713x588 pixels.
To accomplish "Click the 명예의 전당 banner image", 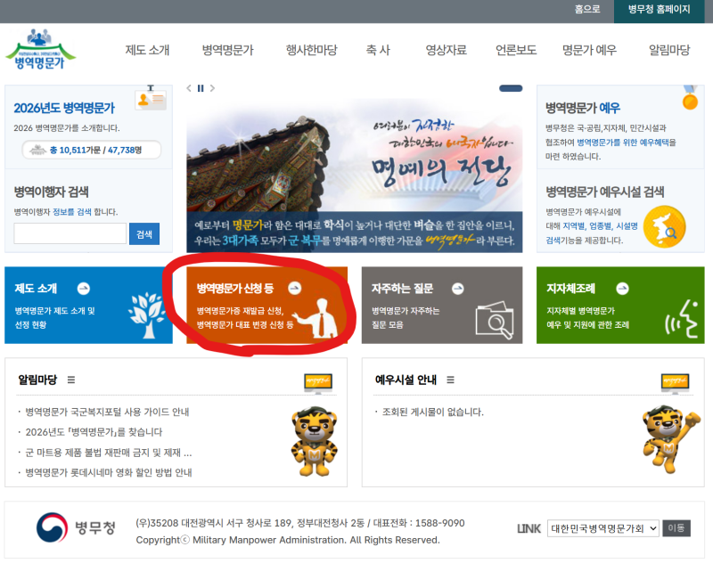I will click(354, 174).
